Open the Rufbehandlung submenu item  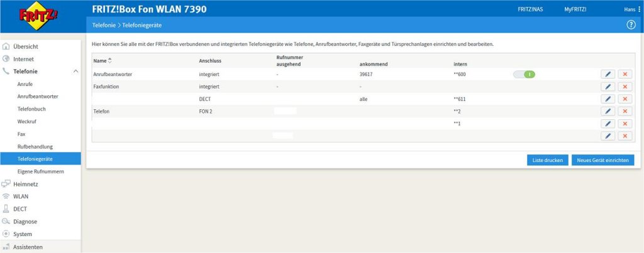coord(35,146)
